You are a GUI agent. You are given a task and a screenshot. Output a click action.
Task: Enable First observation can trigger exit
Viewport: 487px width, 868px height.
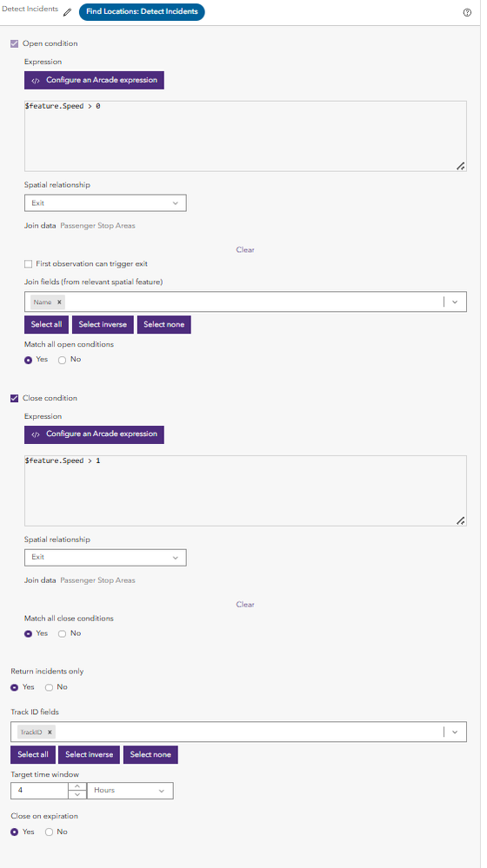28,264
